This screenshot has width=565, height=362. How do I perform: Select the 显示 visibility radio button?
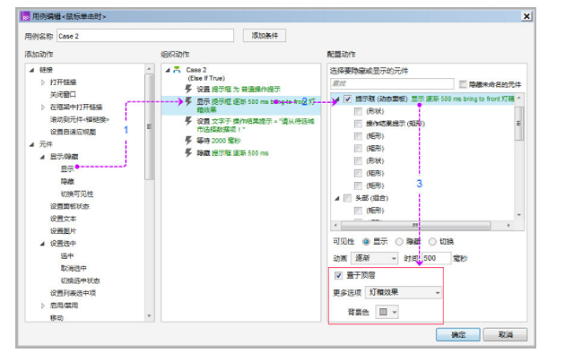[366, 242]
